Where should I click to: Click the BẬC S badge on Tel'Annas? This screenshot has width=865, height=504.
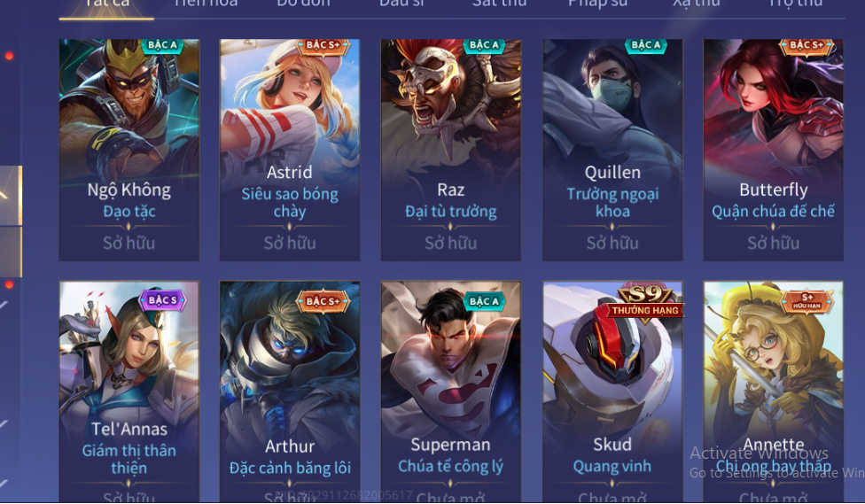coord(162,300)
